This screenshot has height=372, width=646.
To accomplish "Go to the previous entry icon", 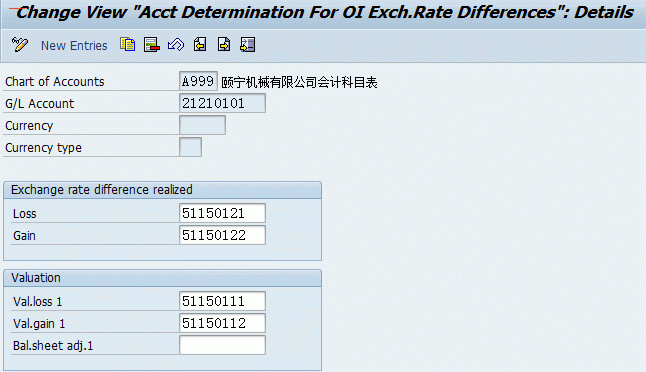I will click(x=200, y=44).
